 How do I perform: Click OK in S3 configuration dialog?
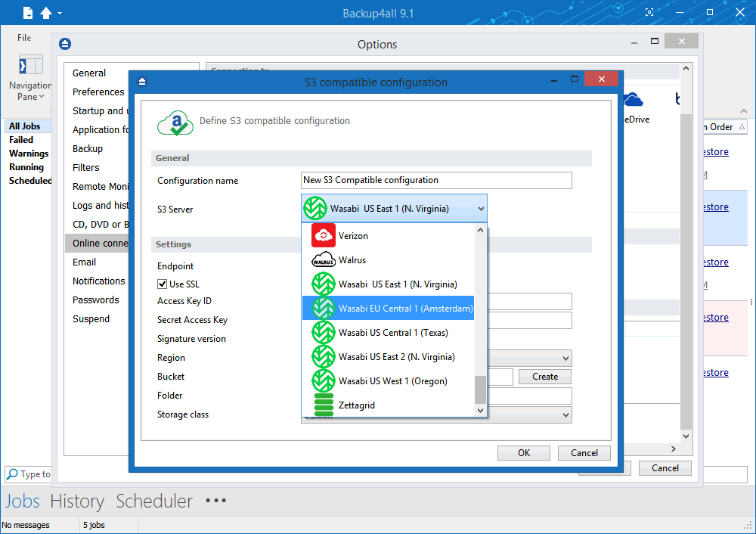524,453
